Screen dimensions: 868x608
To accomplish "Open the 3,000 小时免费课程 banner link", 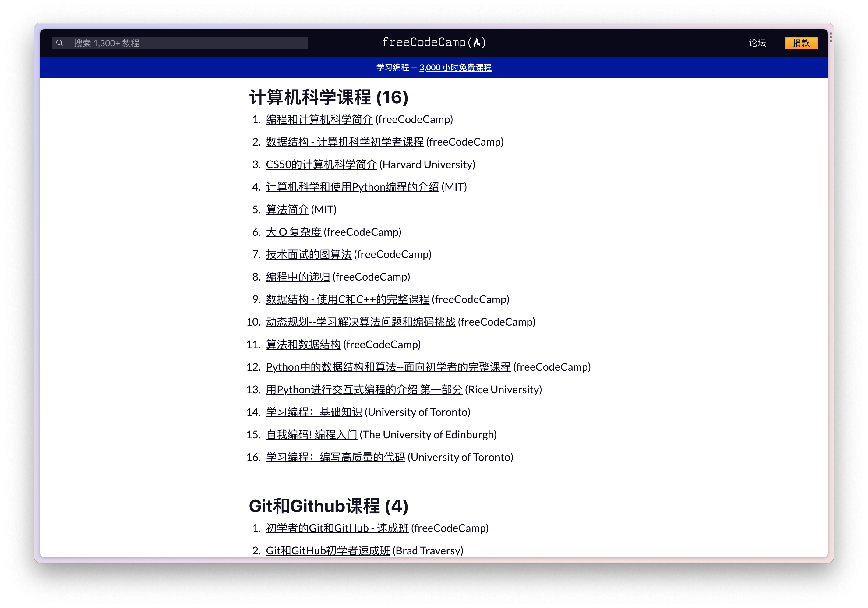I will coord(455,68).
